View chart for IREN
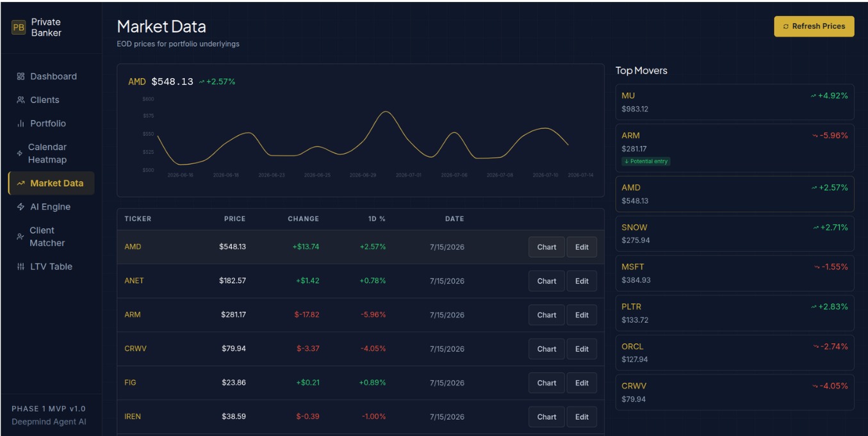Viewport: 868px width, 436px height. tap(546, 417)
